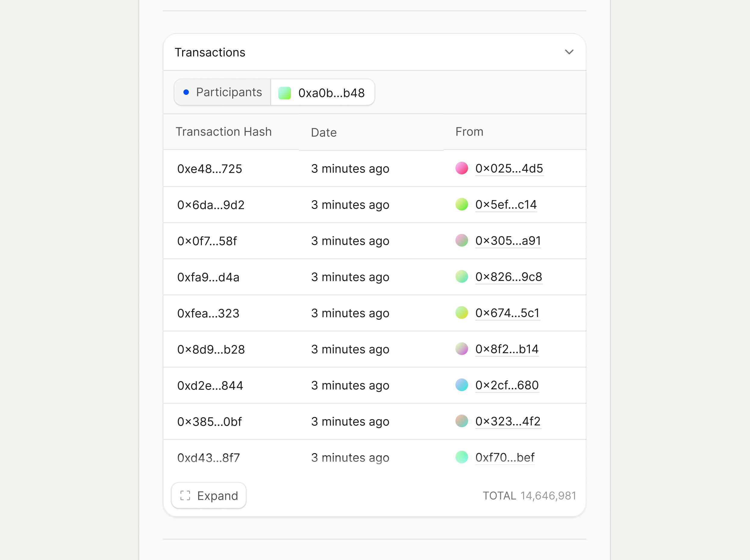The width and height of the screenshot is (750, 560).
Task: Click the gradient avatar next to 0x305...a91
Action: tap(462, 241)
